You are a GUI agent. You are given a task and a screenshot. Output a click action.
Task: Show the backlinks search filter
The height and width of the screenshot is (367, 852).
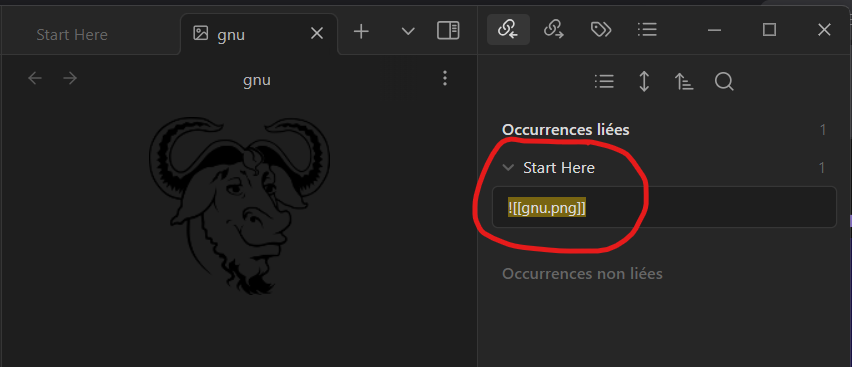pyautogui.click(x=724, y=82)
